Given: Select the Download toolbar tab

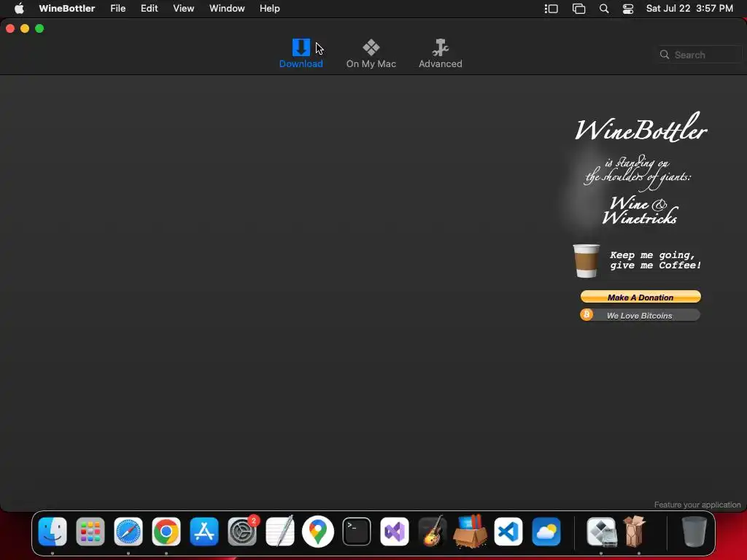Looking at the screenshot, I should 301,54.
